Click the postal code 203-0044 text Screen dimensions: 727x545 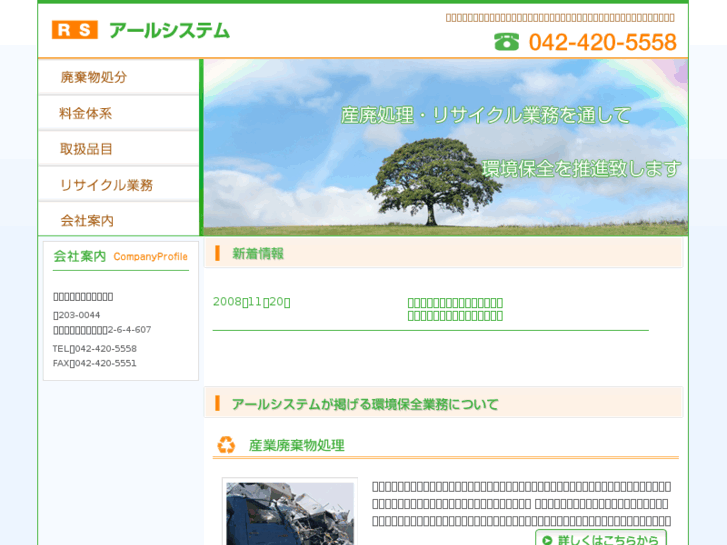click(x=77, y=315)
